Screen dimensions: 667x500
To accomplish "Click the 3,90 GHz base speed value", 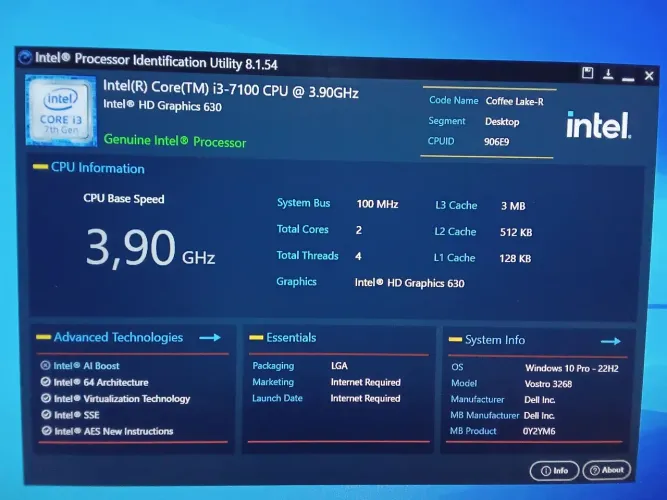I will click(150, 248).
